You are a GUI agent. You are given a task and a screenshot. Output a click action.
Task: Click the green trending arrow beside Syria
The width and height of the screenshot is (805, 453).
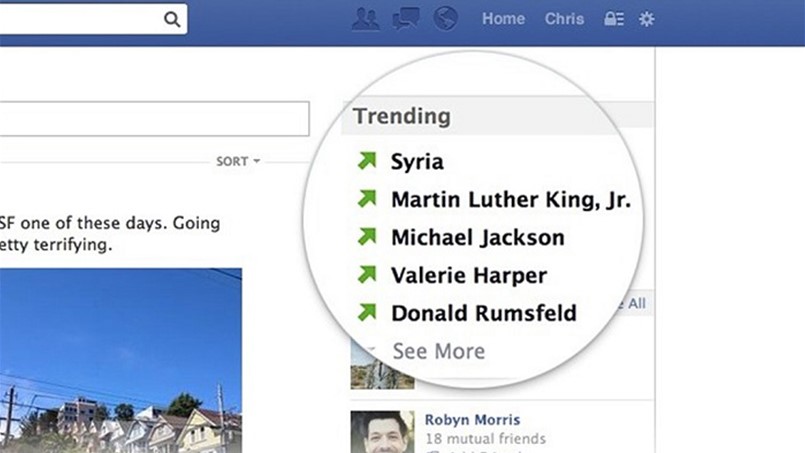coord(367,161)
